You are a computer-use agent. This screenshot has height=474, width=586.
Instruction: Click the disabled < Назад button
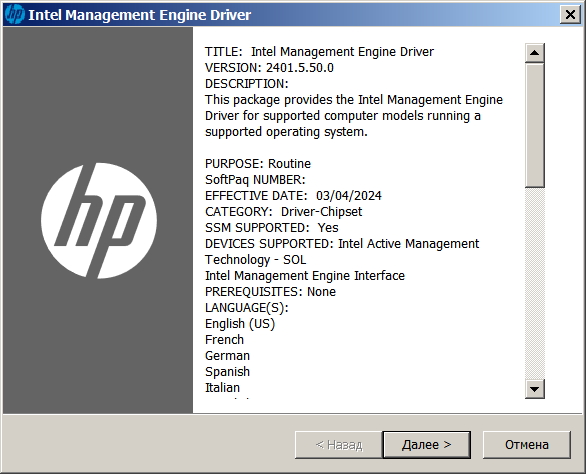pyautogui.click(x=339, y=445)
